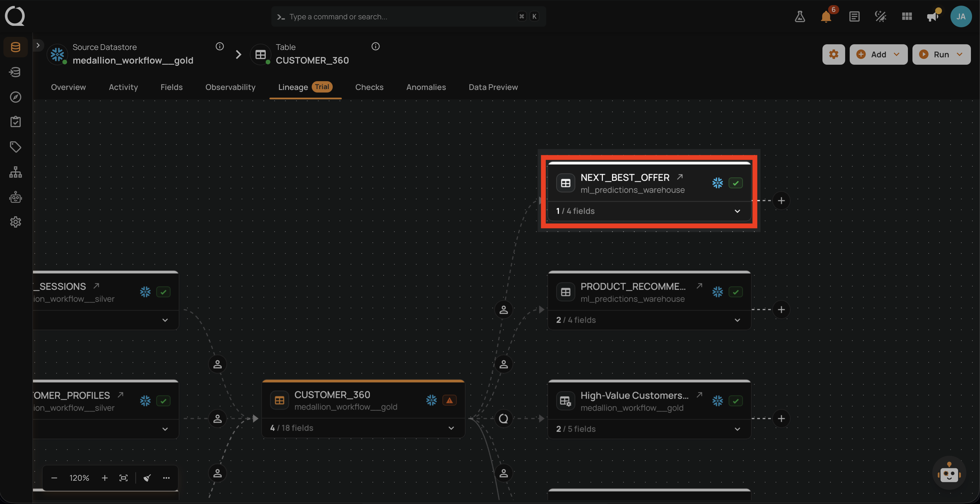This screenshot has height=504, width=980.
Task: Click the person node above PRODUCT_RECOMME... link
Action: point(503,310)
